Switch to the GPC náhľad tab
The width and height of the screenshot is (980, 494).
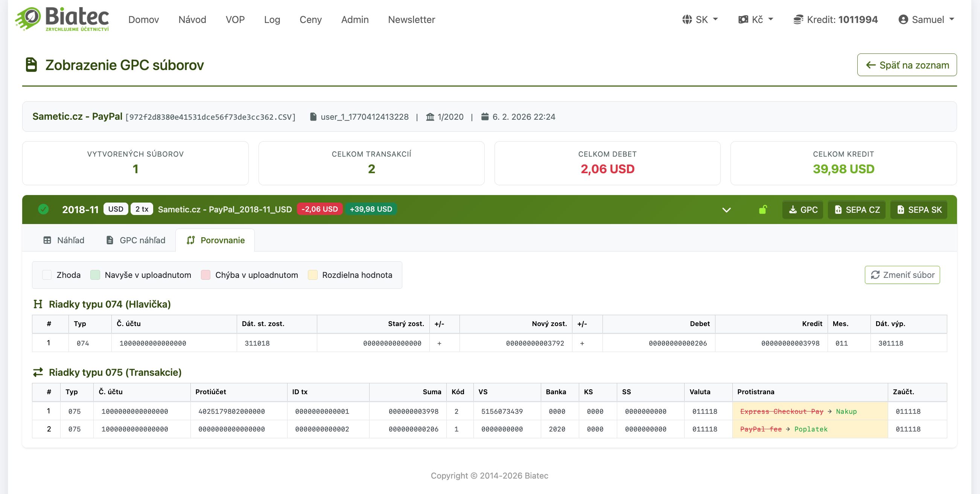click(135, 240)
